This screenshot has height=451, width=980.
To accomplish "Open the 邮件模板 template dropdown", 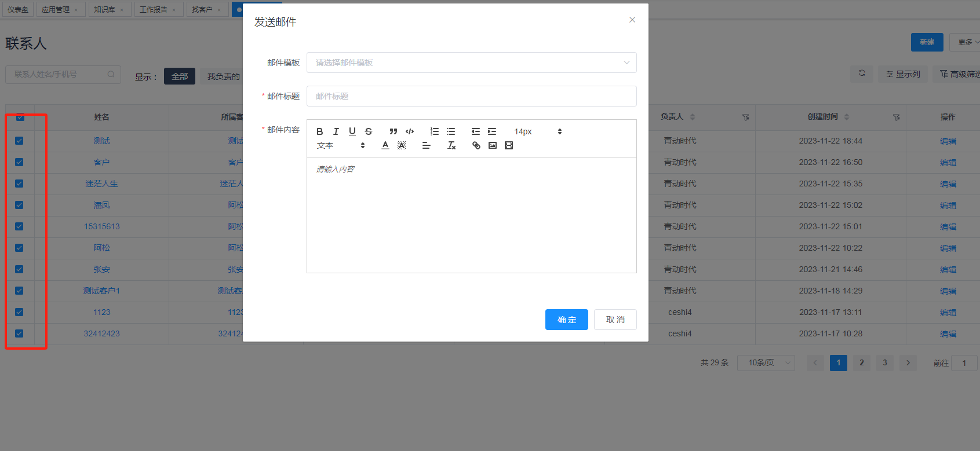I will pyautogui.click(x=471, y=63).
